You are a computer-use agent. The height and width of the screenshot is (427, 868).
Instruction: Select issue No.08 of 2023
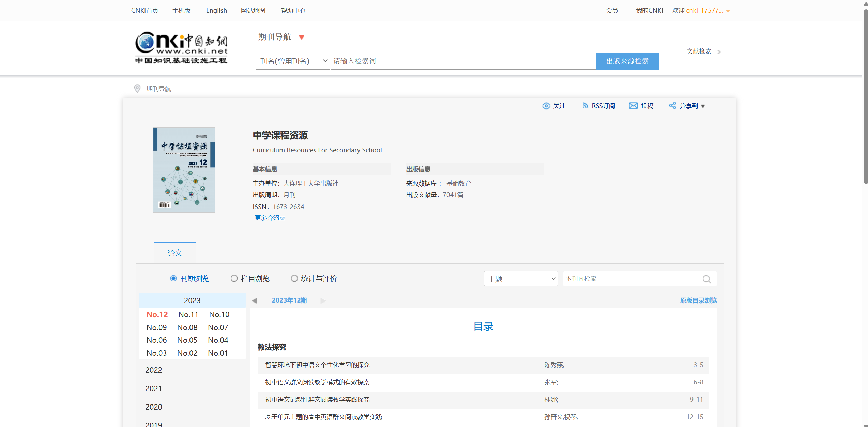[x=187, y=328]
